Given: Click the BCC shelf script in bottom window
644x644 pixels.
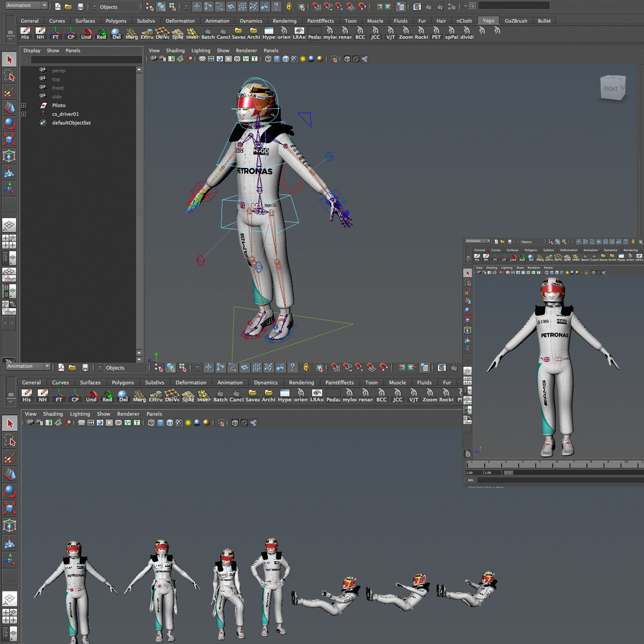Looking at the screenshot, I should point(381,395).
